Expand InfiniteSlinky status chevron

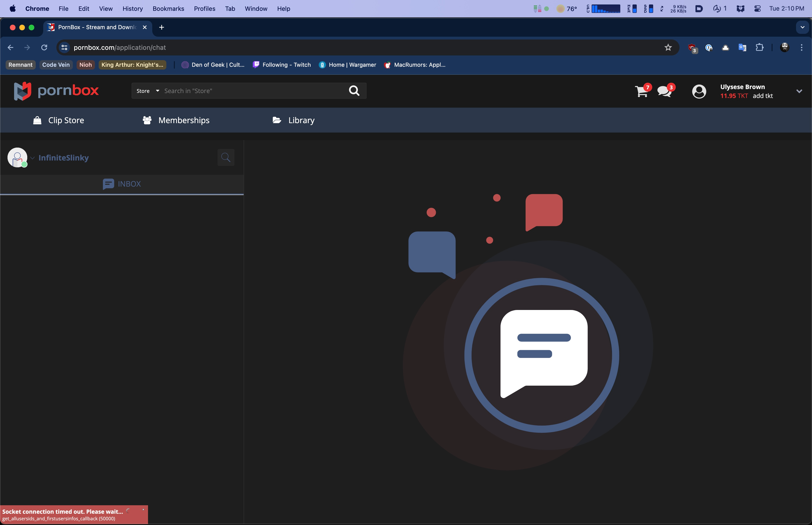[33, 158]
